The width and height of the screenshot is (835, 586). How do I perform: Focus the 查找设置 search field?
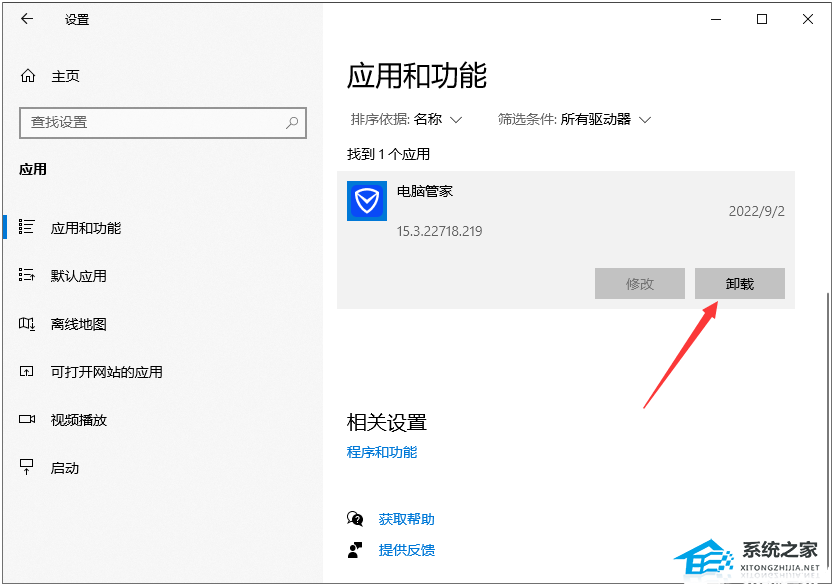point(163,123)
